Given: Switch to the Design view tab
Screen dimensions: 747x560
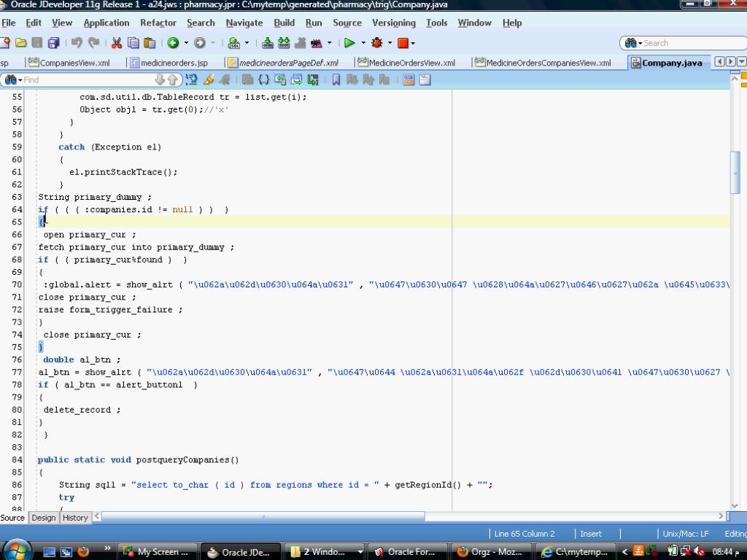Looking at the screenshot, I should coord(43,518).
